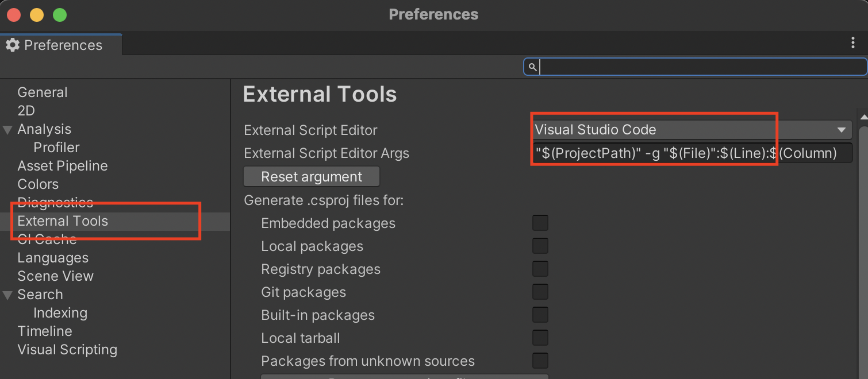
Task: Open 2D preferences section
Action: (x=26, y=111)
